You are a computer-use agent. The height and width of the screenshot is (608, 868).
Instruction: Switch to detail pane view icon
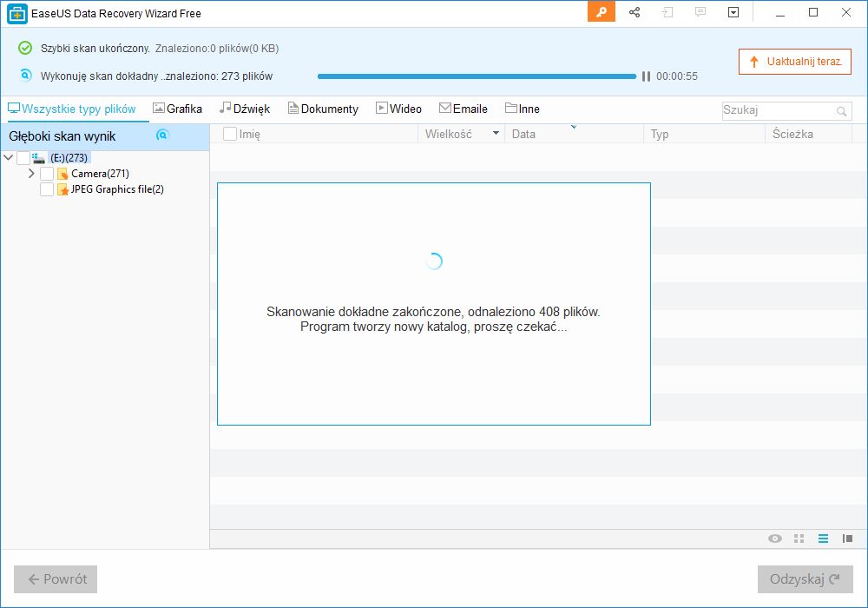coord(847,539)
